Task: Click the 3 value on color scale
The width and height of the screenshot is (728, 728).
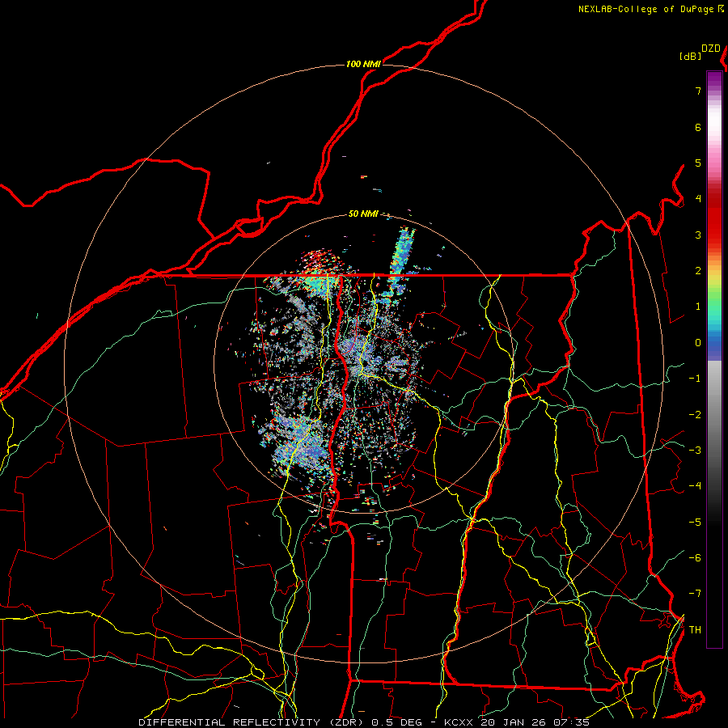Action: [x=698, y=235]
